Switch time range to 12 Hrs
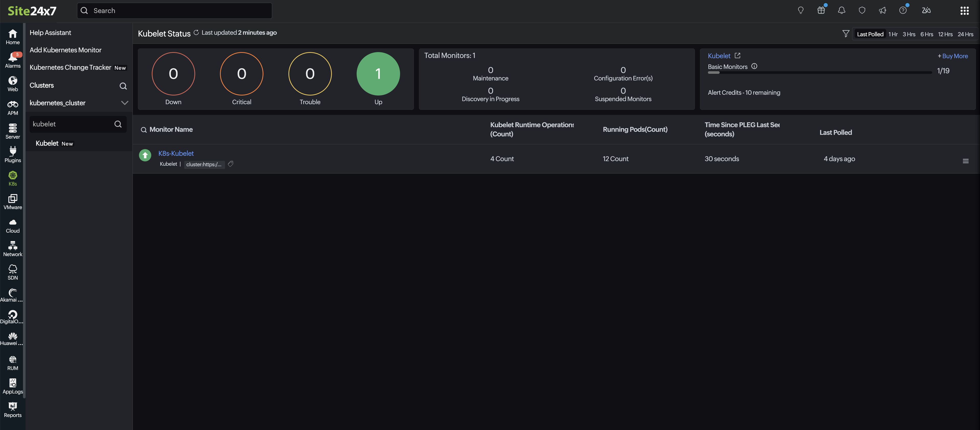Viewport: 980px width, 430px height. 945,34
